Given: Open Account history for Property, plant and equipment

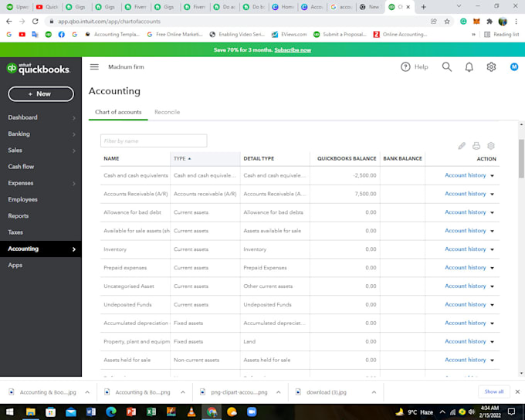Looking at the screenshot, I should click(x=465, y=341).
